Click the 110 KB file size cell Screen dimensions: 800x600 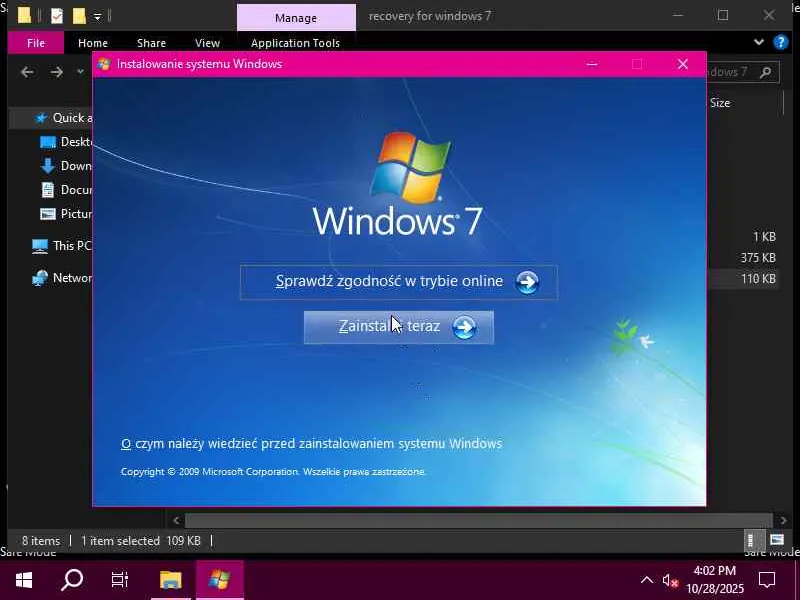point(758,279)
